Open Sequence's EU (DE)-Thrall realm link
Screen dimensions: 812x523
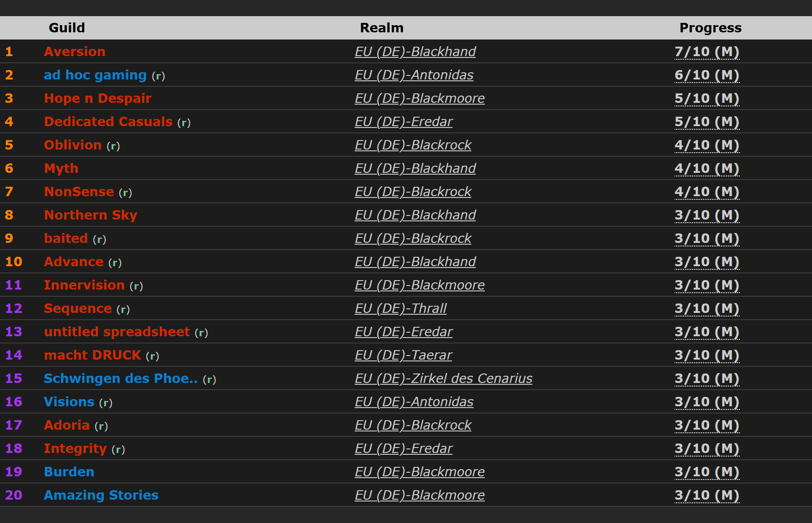pyautogui.click(x=400, y=308)
